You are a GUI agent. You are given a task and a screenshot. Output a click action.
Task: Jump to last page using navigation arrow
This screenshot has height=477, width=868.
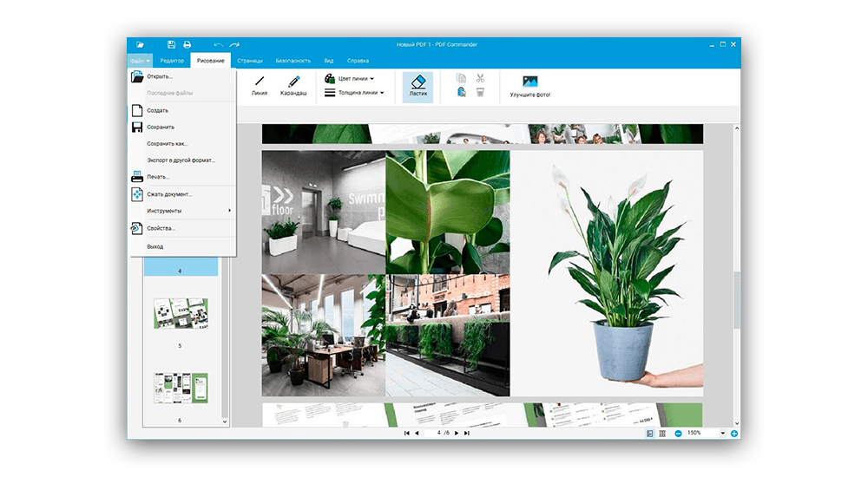467,433
